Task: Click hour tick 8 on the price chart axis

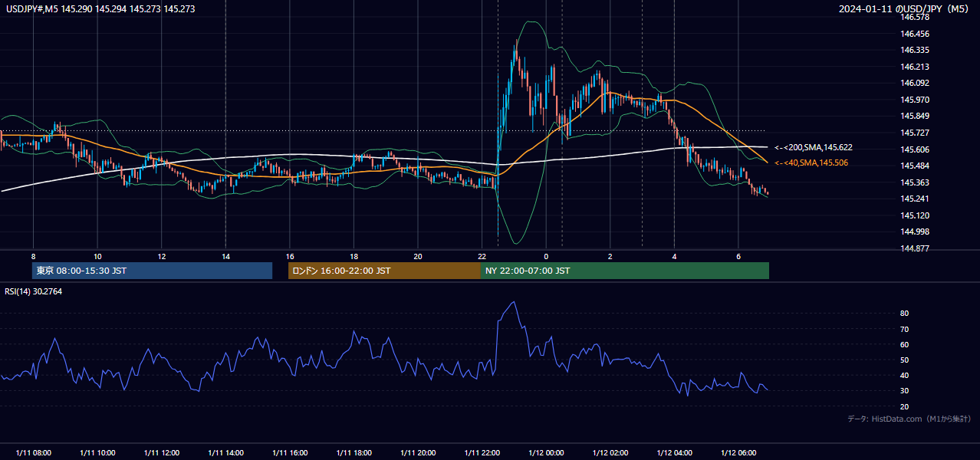Action: point(33,256)
